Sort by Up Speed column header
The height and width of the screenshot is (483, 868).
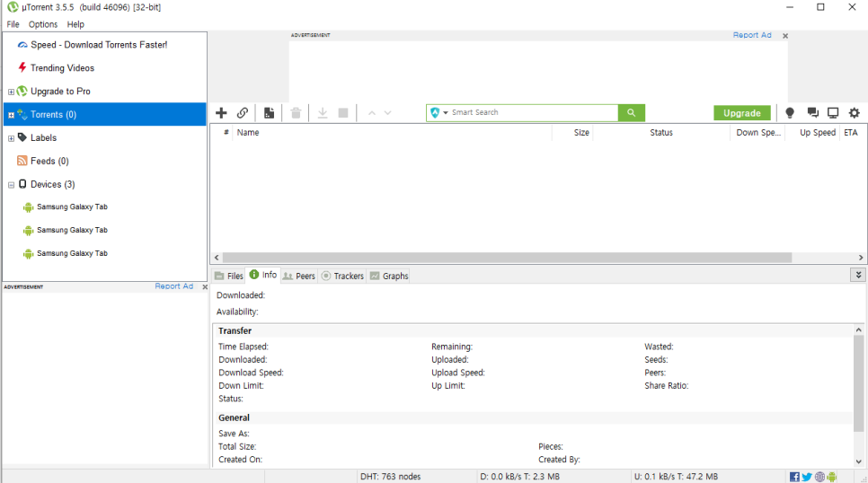click(x=813, y=132)
